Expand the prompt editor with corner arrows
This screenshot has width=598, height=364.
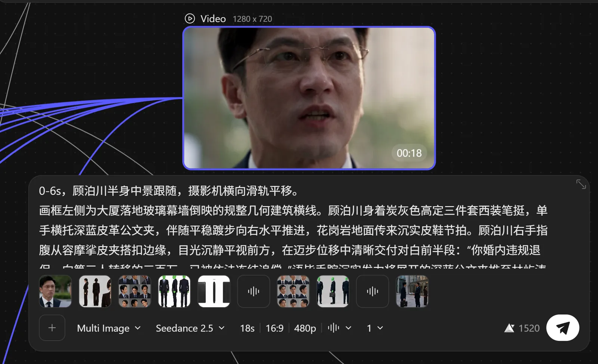coord(581,184)
